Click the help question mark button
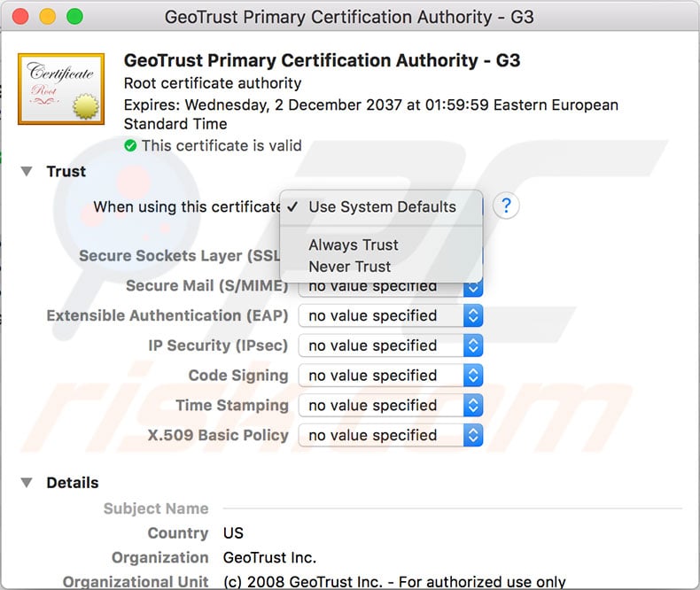 [506, 206]
